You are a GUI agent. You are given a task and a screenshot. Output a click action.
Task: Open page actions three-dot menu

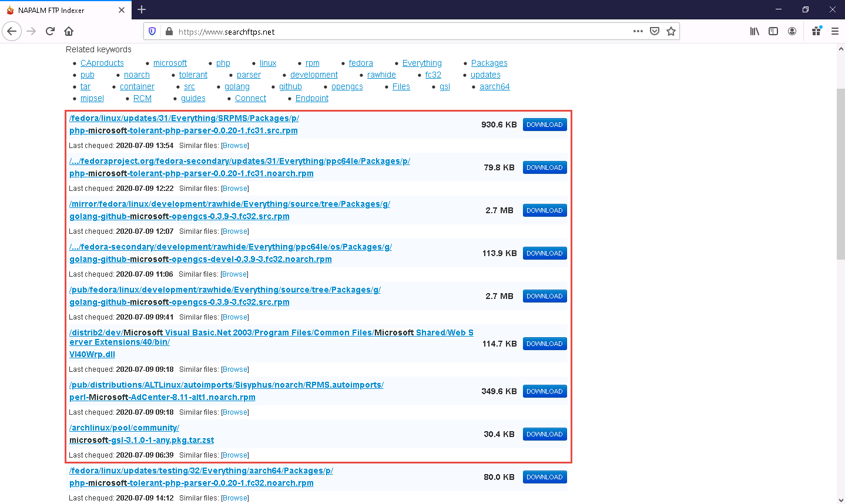point(638,32)
